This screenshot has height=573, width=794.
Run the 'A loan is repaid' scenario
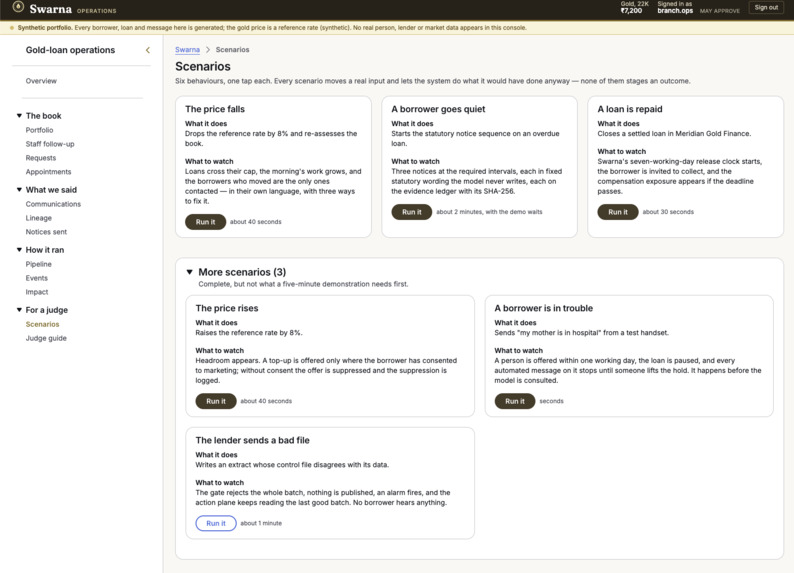617,212
